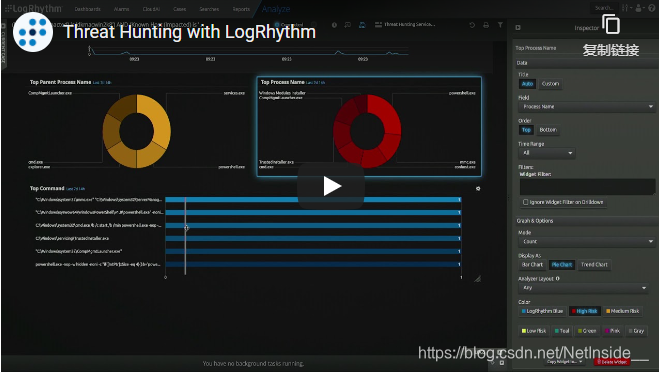659x372 pixels.
Task: Open the Analyzer Layout Any dropdown
Action: tap(584, 288)
